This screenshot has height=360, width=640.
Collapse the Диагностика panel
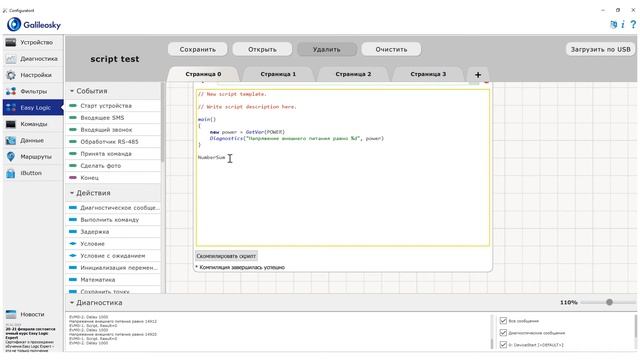tap(72, 303)
